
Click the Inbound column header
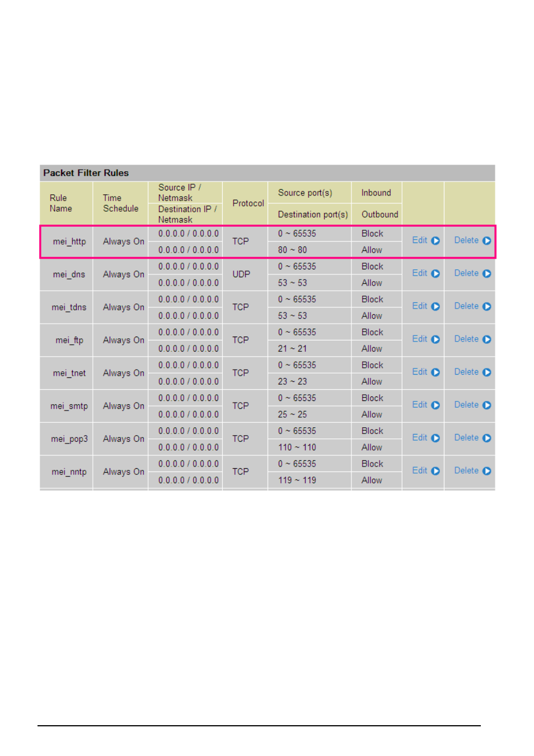(x=376, y=193)
